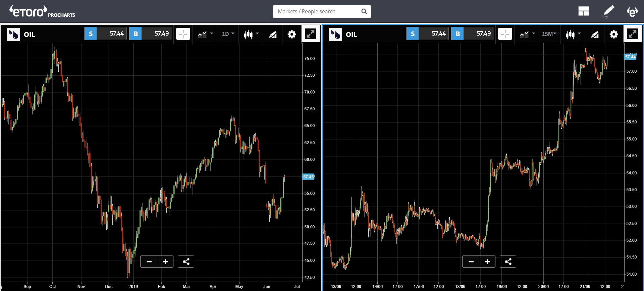This screenshot has width=644, height=291.
Task: Select the drawing pencil tool in header
Action: pos(608,11)
